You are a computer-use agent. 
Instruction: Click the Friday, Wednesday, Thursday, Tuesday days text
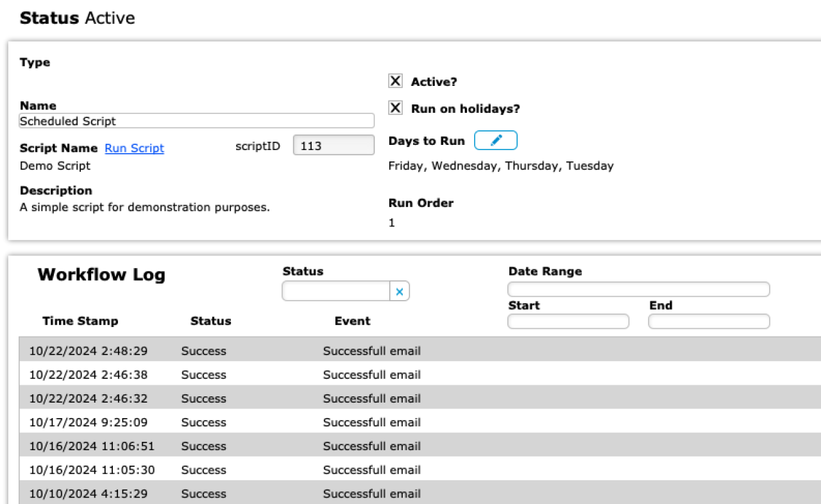501,165
